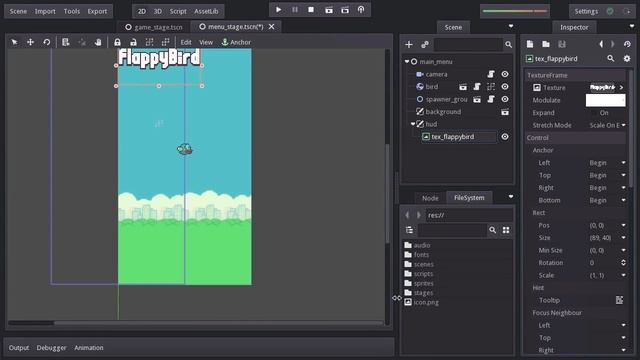The image size is (640, 360).
Task: Toggle visibility of bird node
Action: (505, 87)
